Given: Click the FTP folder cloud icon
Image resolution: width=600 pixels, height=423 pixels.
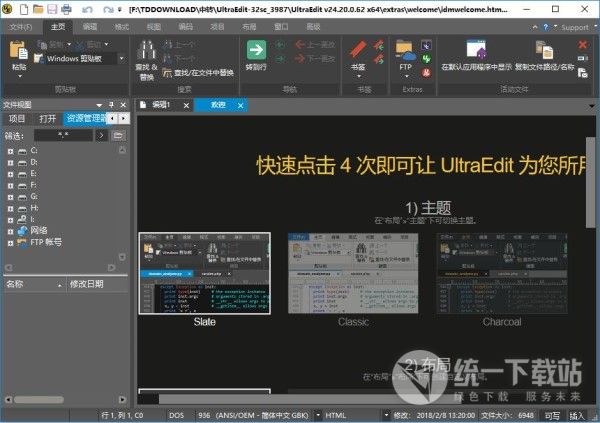Looking at the screenshot, I should pos(405,51).
